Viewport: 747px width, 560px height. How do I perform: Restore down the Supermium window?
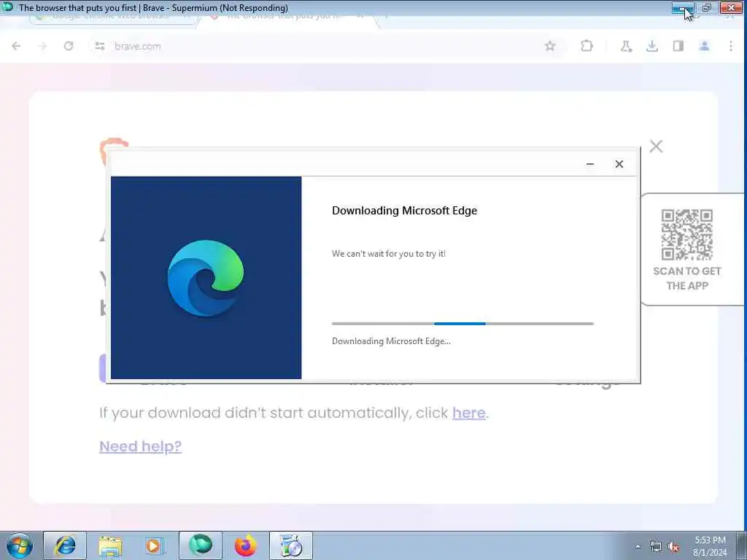[707, 7]
